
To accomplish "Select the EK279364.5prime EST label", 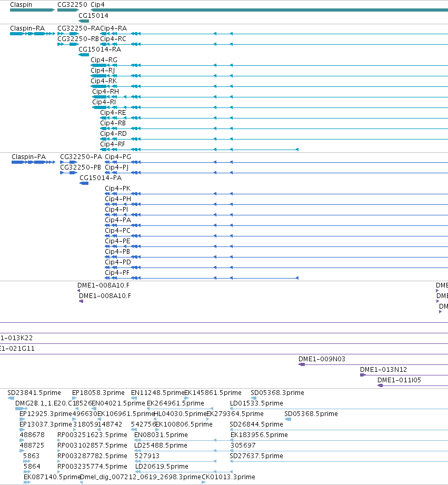I will [x=235, y=414].
